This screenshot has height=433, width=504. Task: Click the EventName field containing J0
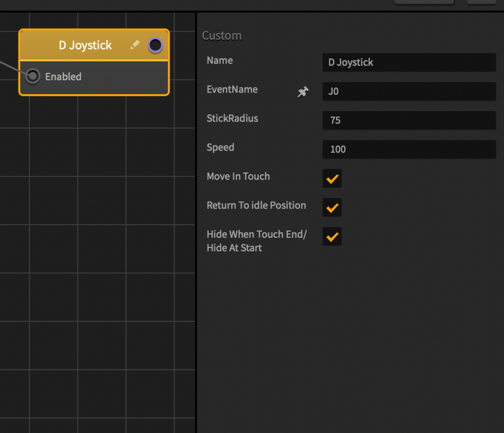[x=409, y=91]
